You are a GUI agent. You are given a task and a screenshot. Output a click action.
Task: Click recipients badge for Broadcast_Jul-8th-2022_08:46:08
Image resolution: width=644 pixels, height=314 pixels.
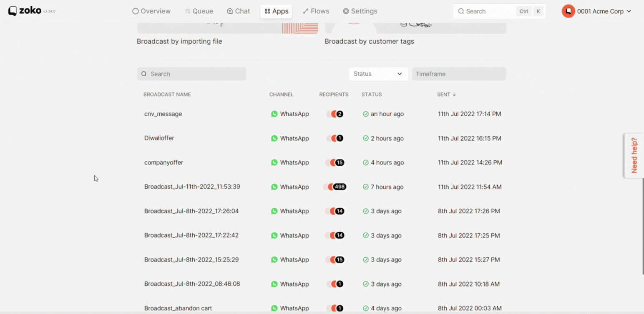coord(340,284)
